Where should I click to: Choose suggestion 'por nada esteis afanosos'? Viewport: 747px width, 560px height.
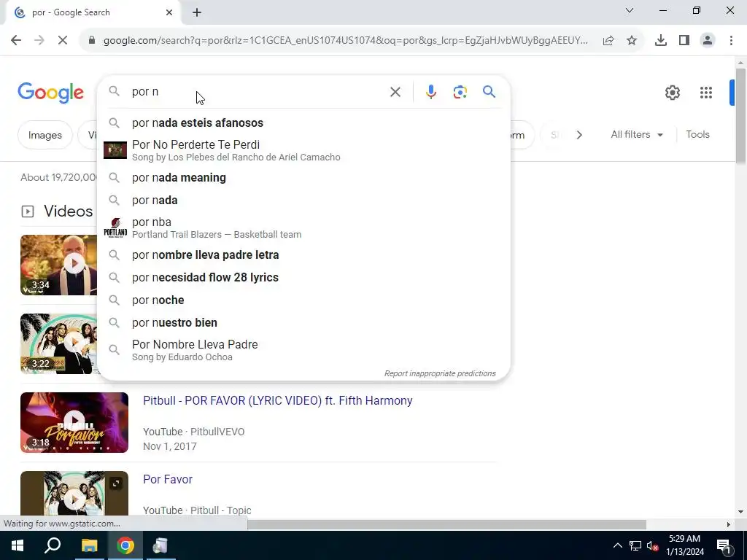[x=303, y=122]
